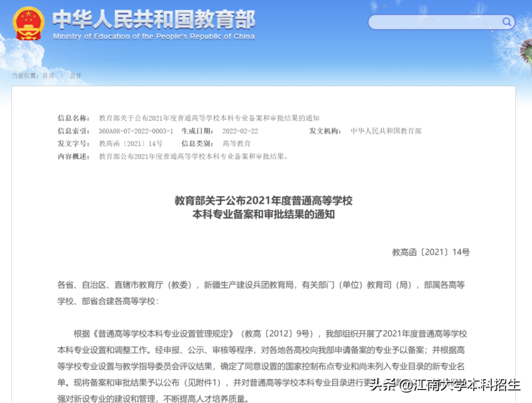Click the line starting 本科专业设置和调整工作
532x403 pixels.
pyautogui.click(x=261, y=350)
